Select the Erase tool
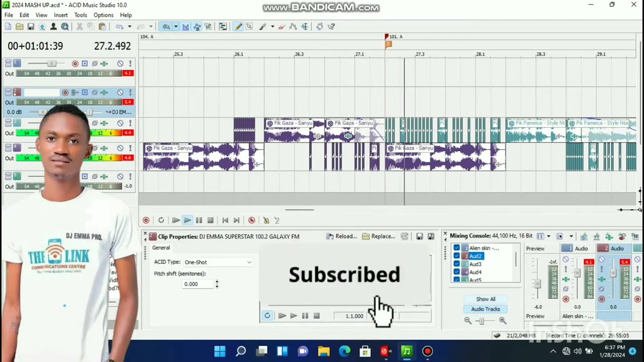Viewport: 644px width, 362px height. click(x=281, y=27)
